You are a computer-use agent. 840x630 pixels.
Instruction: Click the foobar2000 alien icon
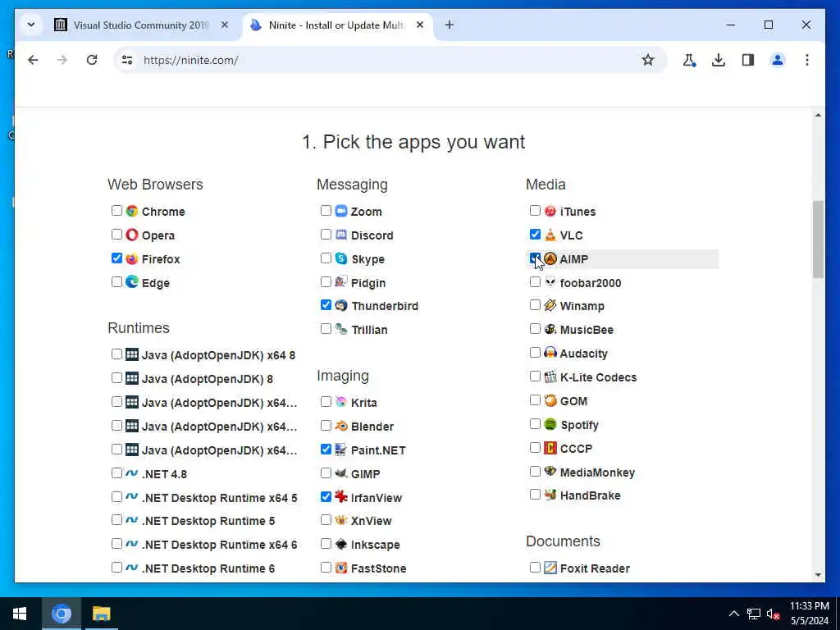pos(550,282)
